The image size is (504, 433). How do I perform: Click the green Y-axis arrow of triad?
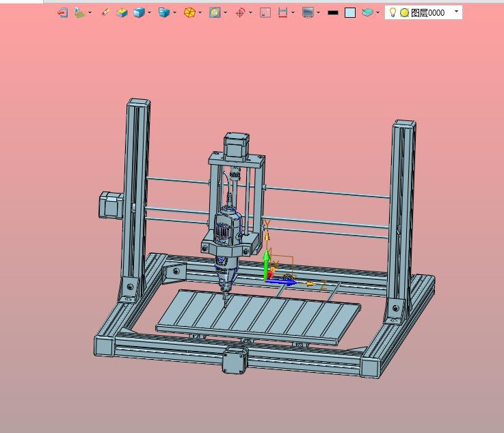266,264
